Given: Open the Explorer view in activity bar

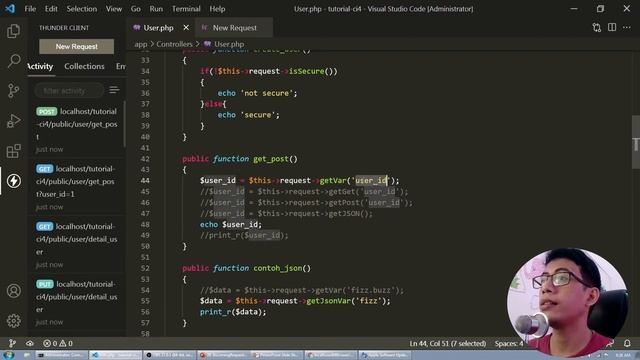Looking at the screenshot, I should (x=13, y=31).
